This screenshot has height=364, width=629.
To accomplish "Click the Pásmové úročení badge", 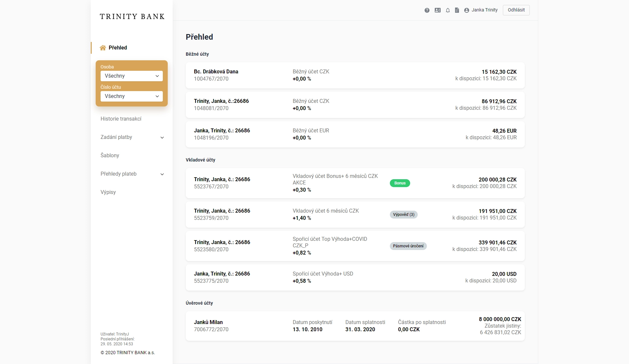I will [x=408, y=246].
